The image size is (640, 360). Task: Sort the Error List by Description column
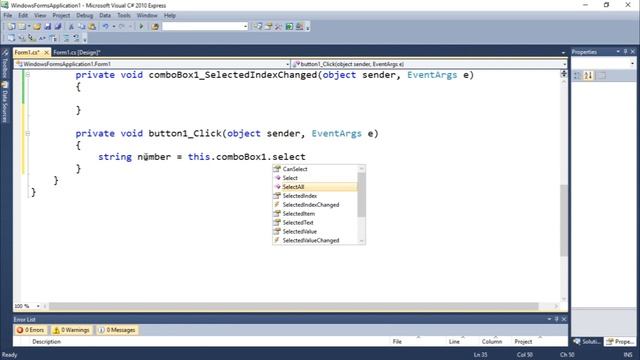47,342
